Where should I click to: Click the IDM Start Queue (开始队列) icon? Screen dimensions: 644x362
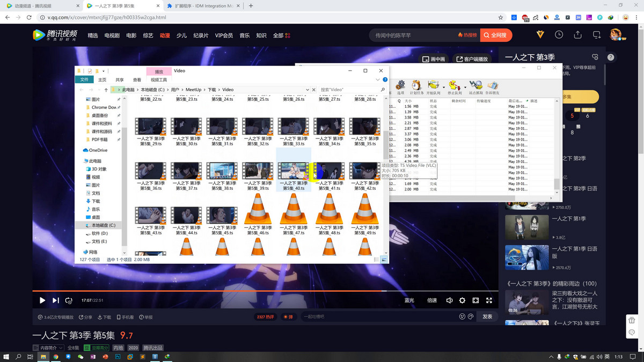[433, 85]
